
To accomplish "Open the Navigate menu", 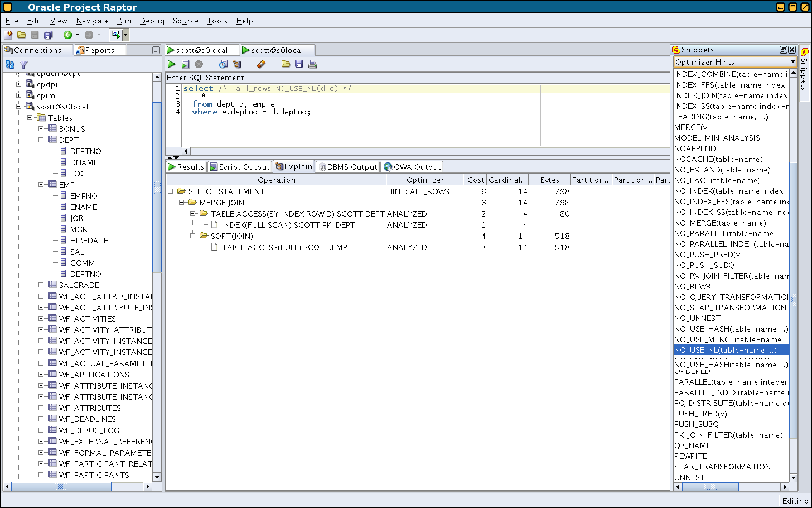I will (93, 21).
